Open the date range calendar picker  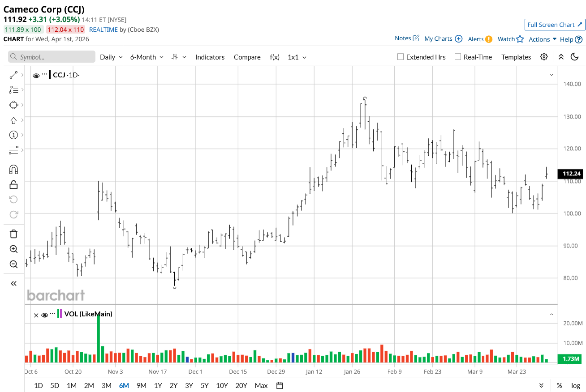pos(280,385)
